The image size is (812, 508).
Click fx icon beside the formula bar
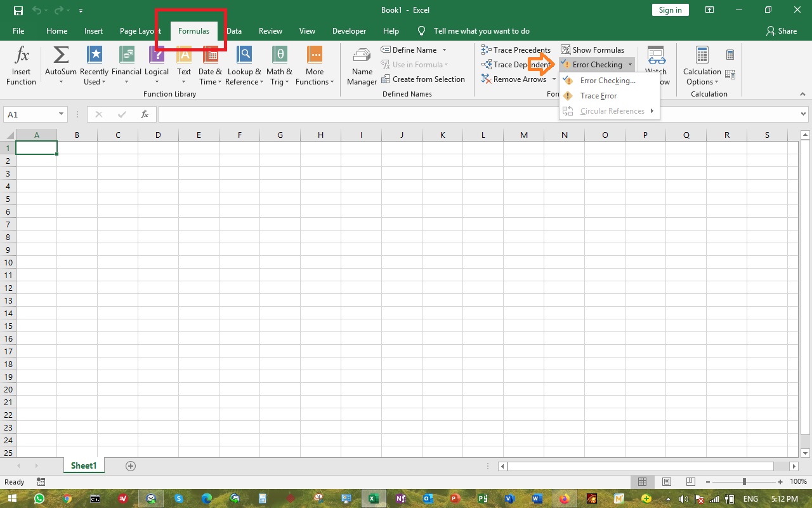pos(145,114)
